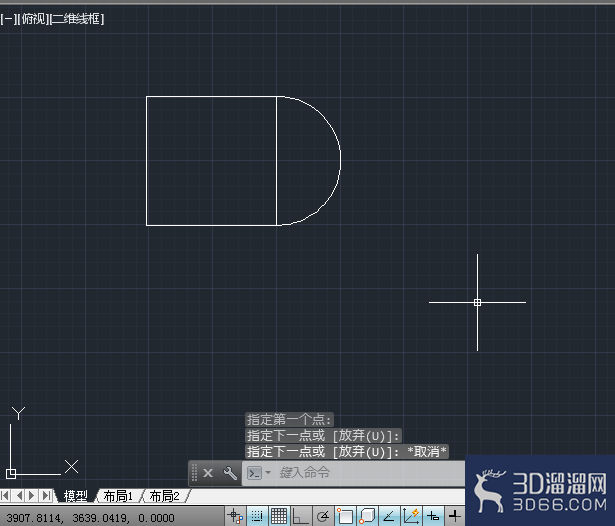Close the command line window
Screen dimensions: 615x526
pyautogui.click(x=208, y=473)
